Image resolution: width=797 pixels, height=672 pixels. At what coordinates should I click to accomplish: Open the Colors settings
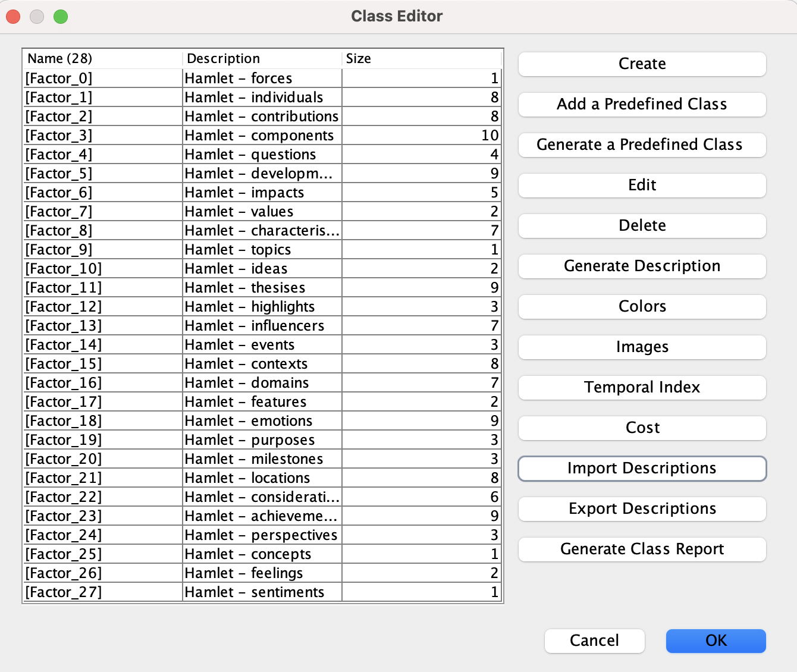(x=642, y=306)
